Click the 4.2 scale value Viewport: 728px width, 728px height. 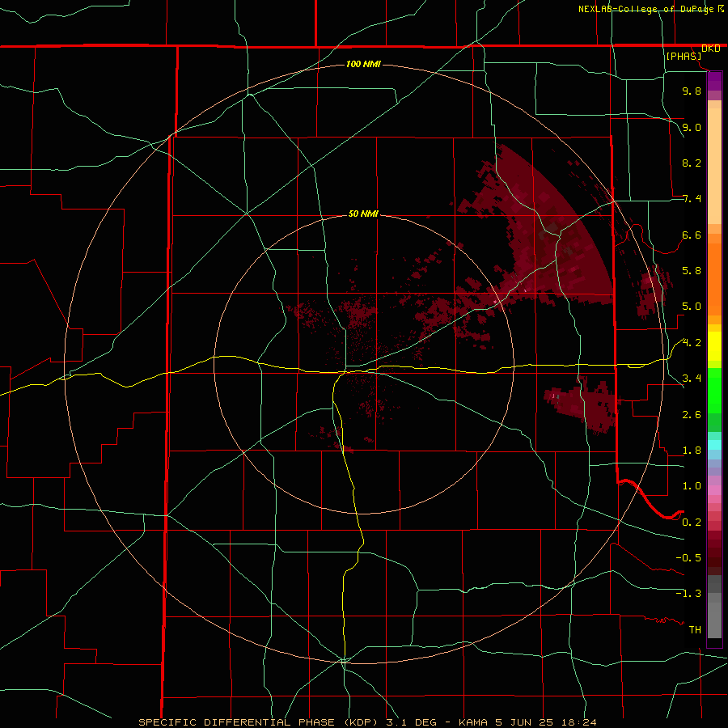692,343
